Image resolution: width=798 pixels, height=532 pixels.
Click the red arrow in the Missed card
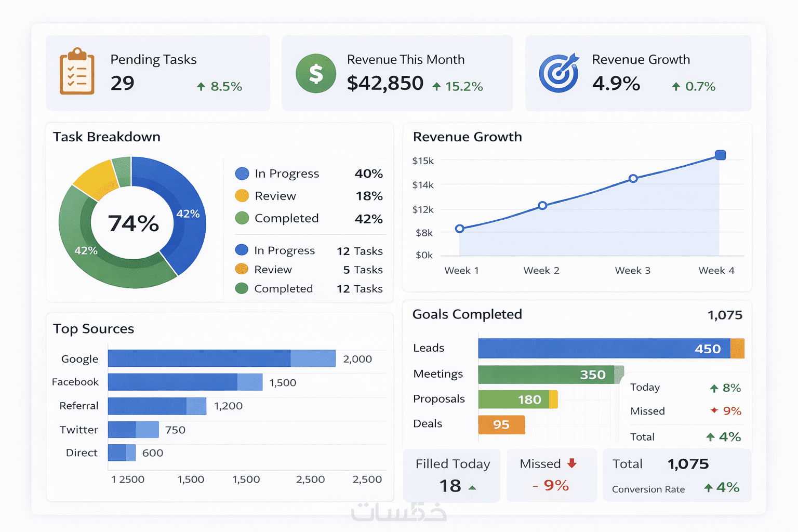pos(572,463)
